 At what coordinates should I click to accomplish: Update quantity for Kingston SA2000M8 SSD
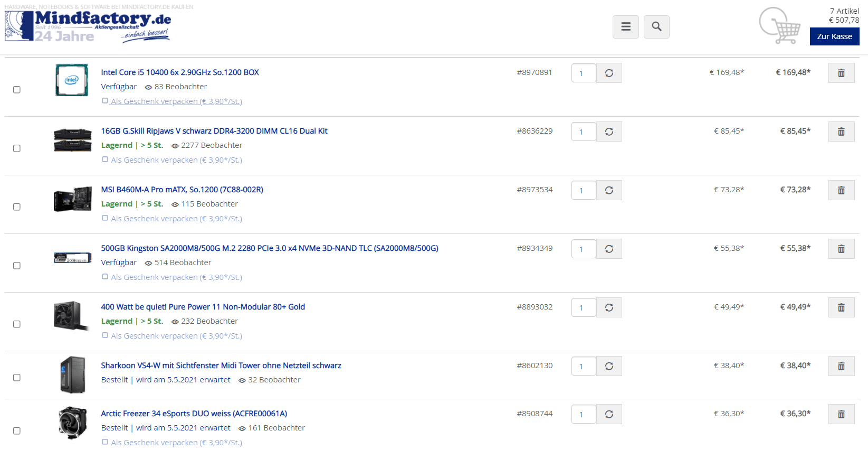[x=609, y=249]
